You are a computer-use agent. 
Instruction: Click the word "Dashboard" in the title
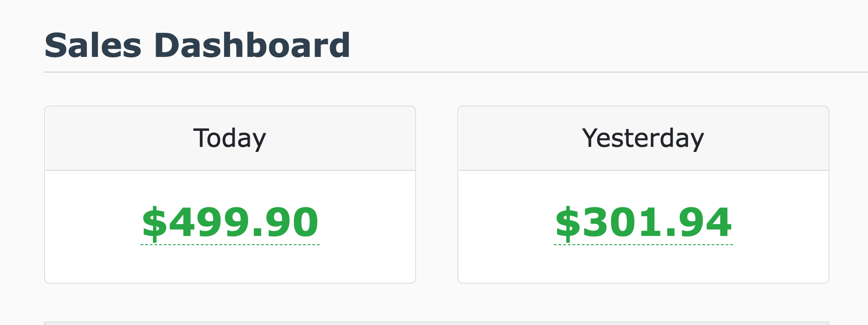click(x=252, y=45)
